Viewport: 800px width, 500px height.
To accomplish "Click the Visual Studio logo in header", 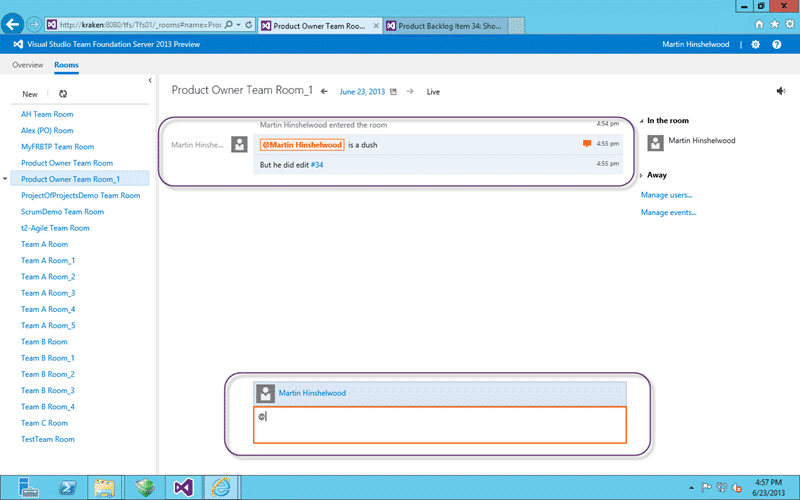I will tap(18, 44).
